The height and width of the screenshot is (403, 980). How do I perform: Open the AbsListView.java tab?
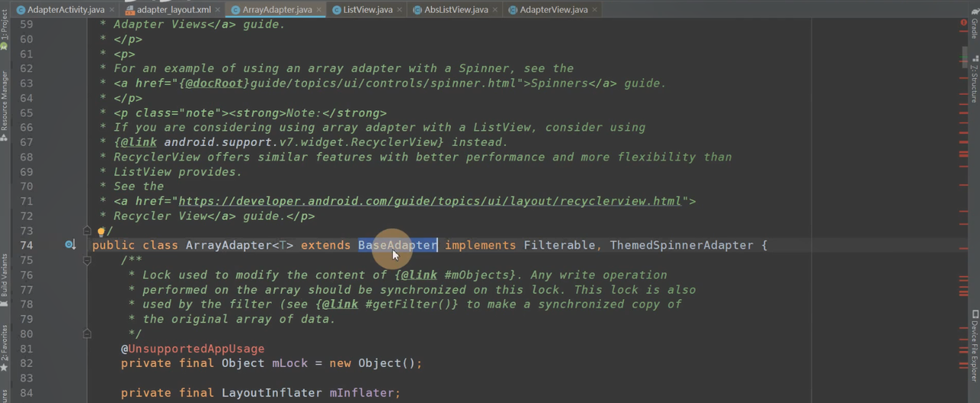click(455, 10)
